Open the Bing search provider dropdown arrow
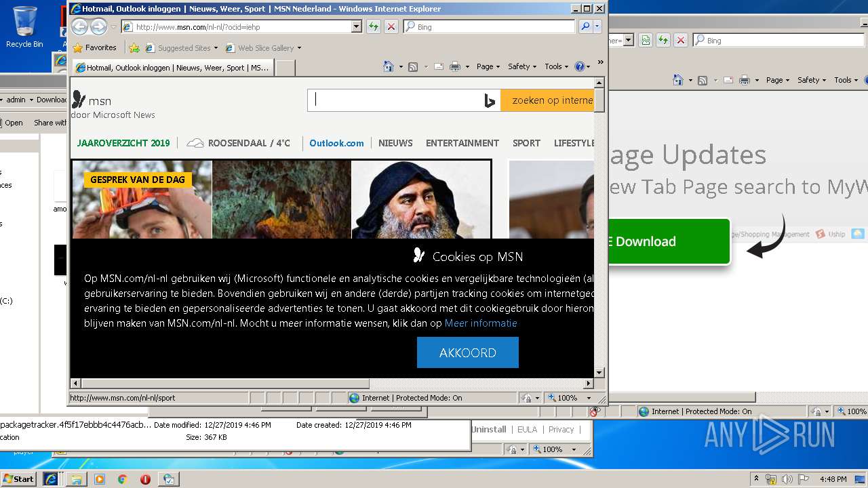The width and height of the screenshot is (868, 488). coord(597,26)
